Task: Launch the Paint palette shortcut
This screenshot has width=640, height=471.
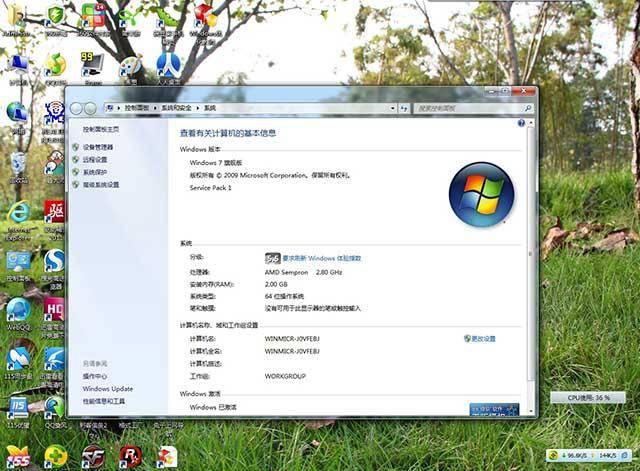Action: click(131, 69)
